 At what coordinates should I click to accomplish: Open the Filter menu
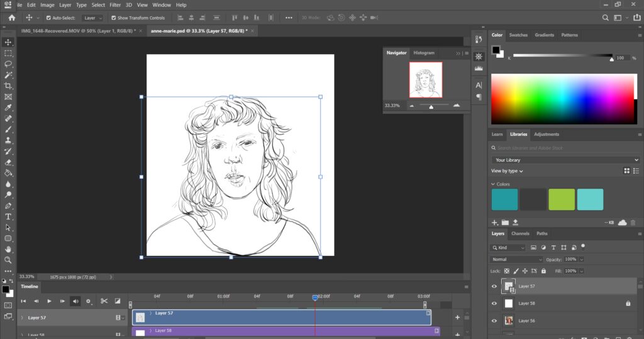coord(115,5)
